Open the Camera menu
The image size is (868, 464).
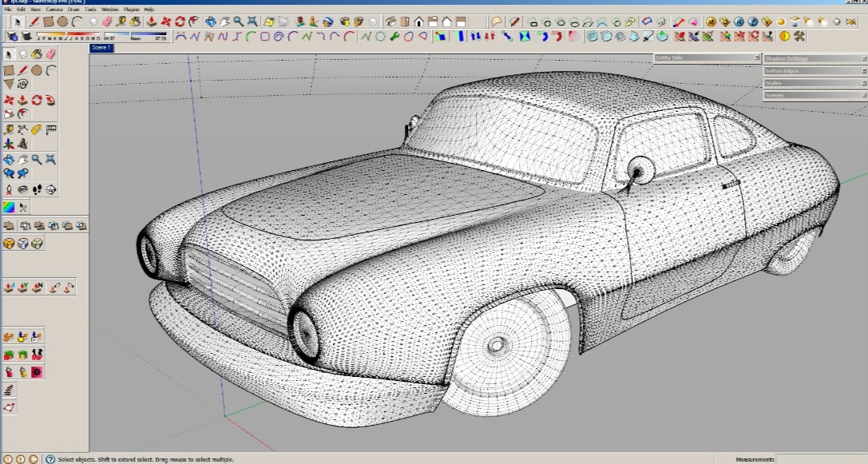[x=54, y=10]
